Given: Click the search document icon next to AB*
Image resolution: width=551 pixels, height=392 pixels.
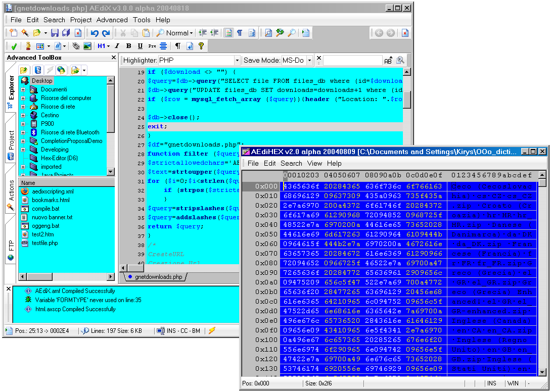Looking at the screenshot, I should coord(400,61).
